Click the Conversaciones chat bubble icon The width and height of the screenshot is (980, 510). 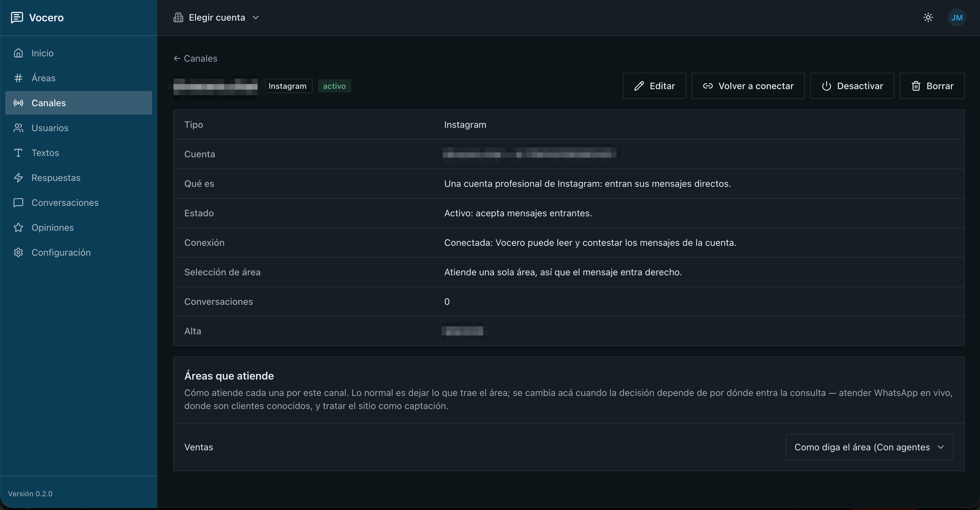(x=18, y=202)
